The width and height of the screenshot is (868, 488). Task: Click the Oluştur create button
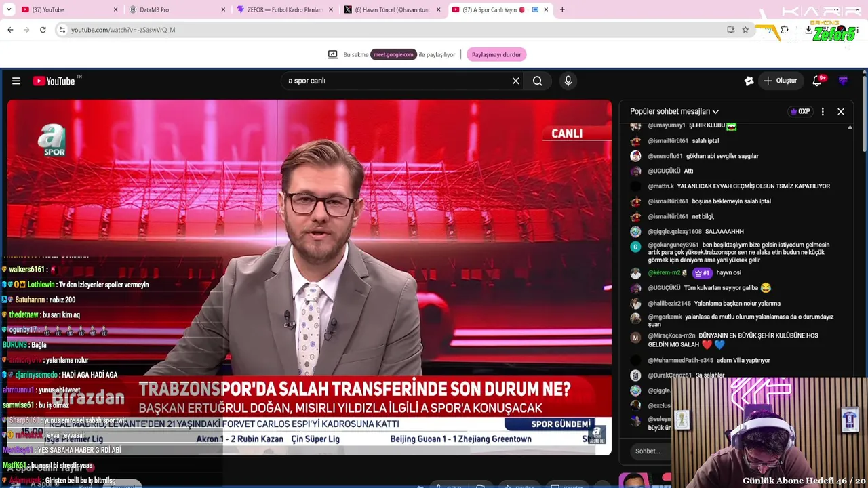pos(781,81)
